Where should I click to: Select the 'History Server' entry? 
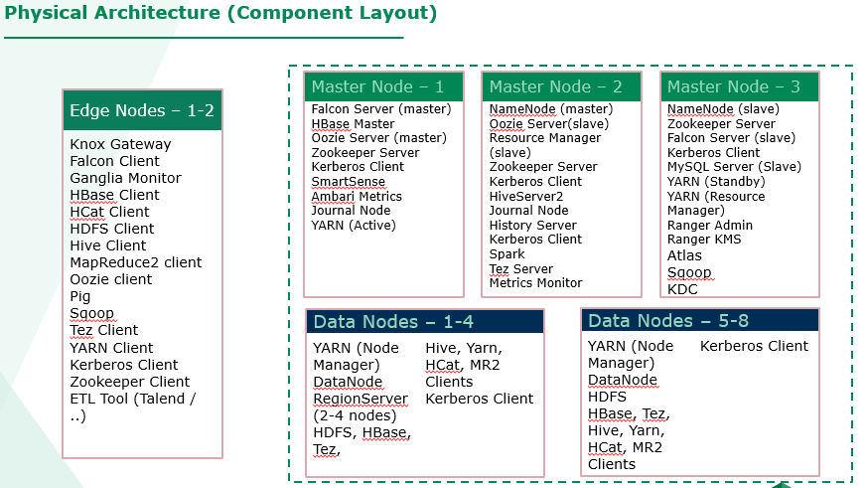tap(532, 226)
